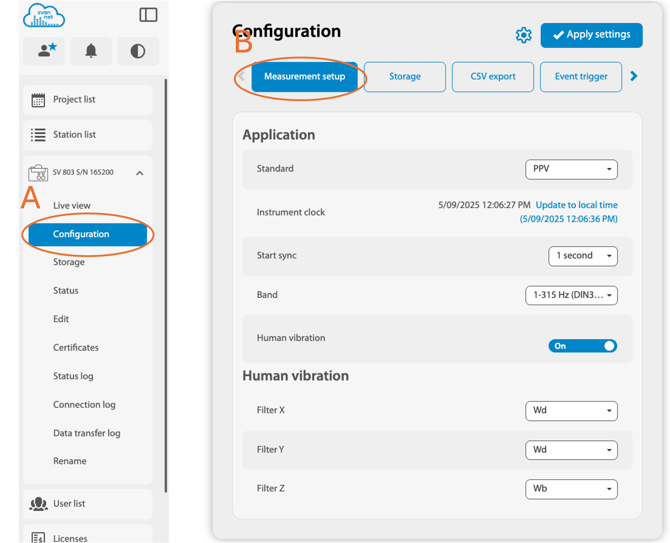Open User list from the sidebar
This screenshot has height=543, width=670.
(x=68, y=504)
